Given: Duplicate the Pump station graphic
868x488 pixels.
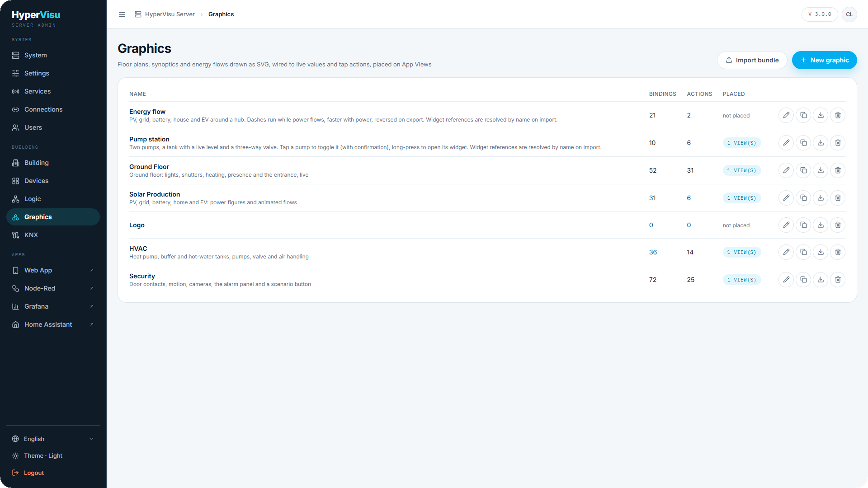Looking at the screenshot, I should 803,143.
